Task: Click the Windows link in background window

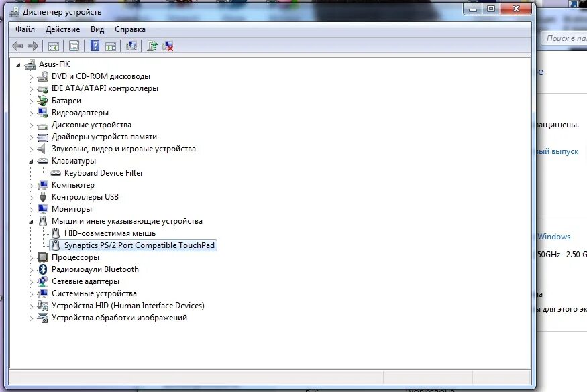Action: pyautogui.click(x=554, y=237)
